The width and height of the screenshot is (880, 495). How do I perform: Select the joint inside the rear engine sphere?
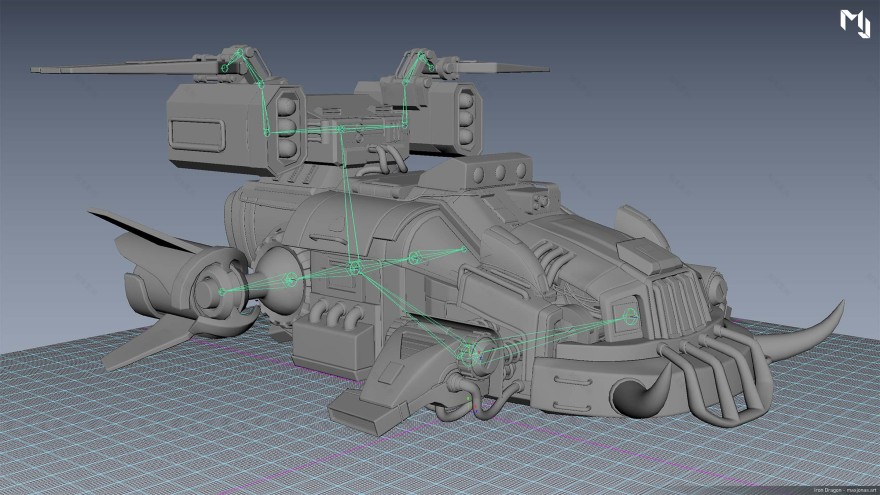tap(291, 280)
